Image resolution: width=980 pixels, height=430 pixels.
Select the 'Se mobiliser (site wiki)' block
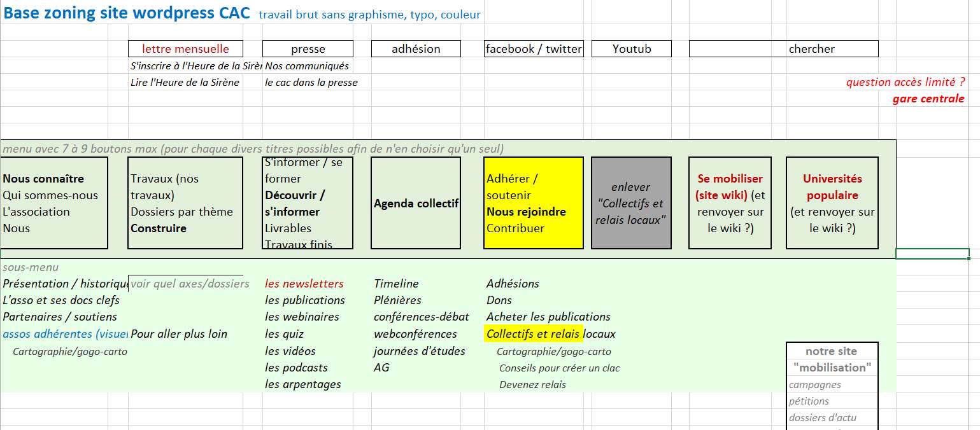click(x=730, y=203)
